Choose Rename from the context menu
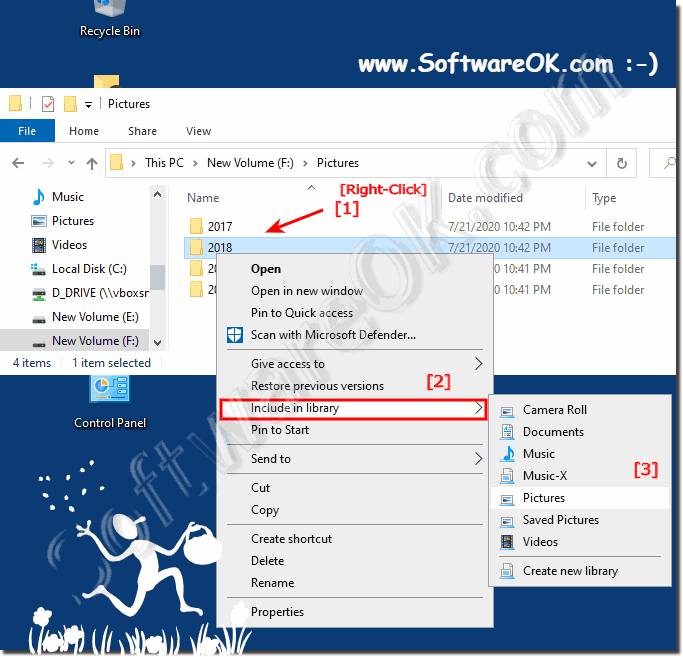683x657 pixels. click(x=355, y=583)
